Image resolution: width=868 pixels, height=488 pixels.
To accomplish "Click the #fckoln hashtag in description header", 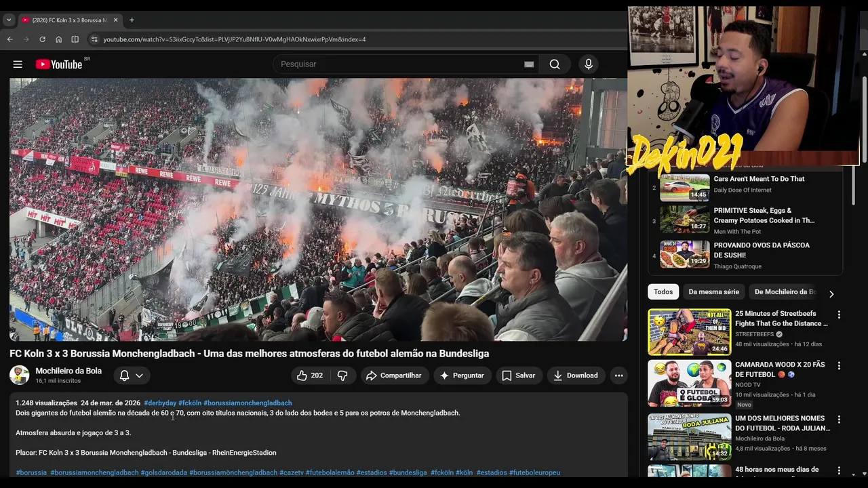I will pos(190,403).
